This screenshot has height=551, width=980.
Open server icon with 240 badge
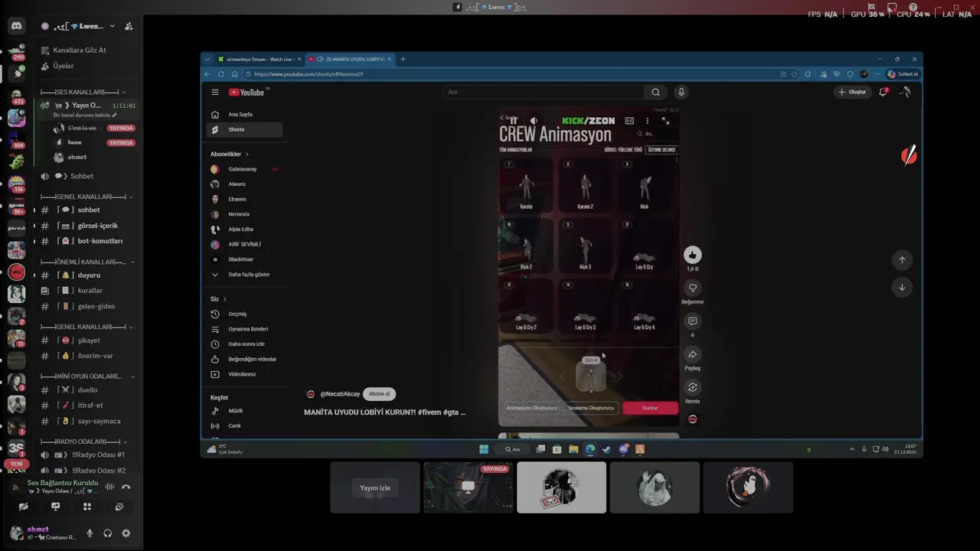[x=16, y=51]
